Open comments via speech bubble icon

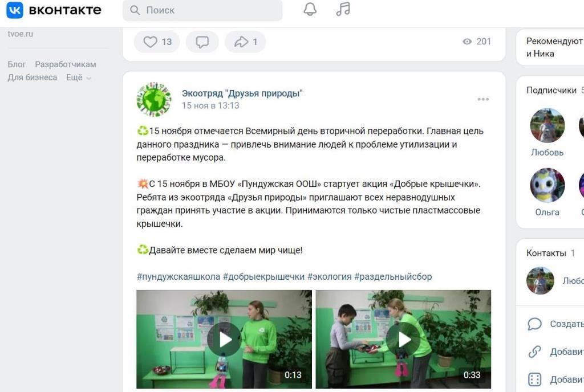(202, 42)
